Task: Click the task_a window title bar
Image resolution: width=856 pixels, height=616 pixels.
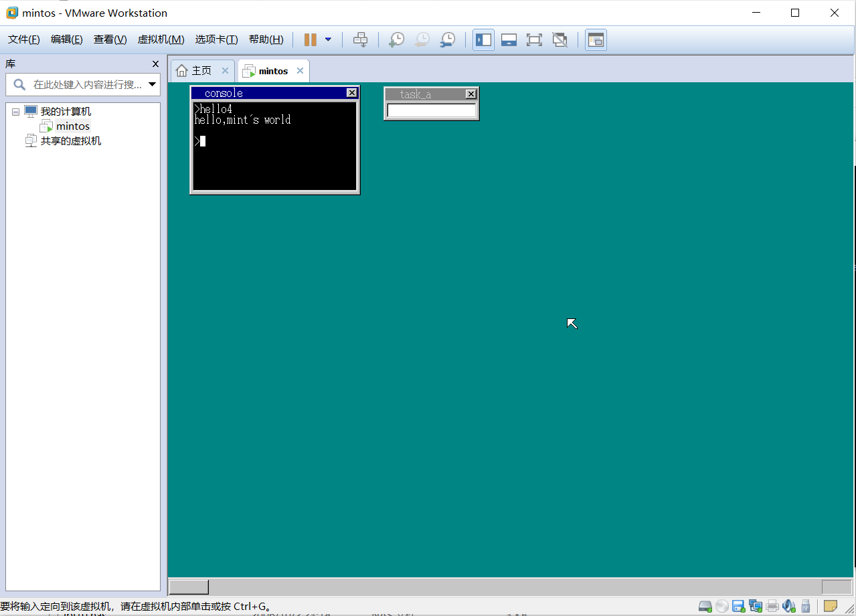Action: click(425, 94)
